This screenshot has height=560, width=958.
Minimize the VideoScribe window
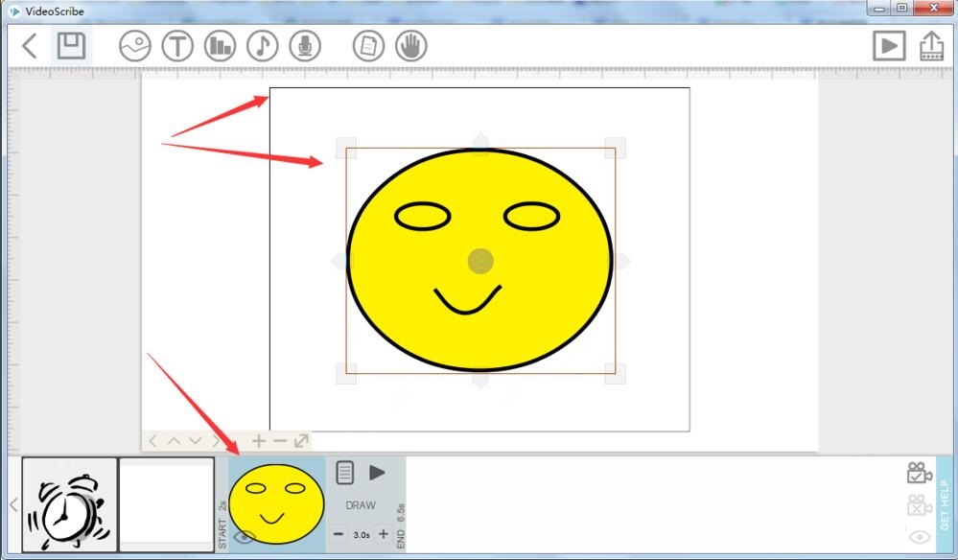pos(879,8)
